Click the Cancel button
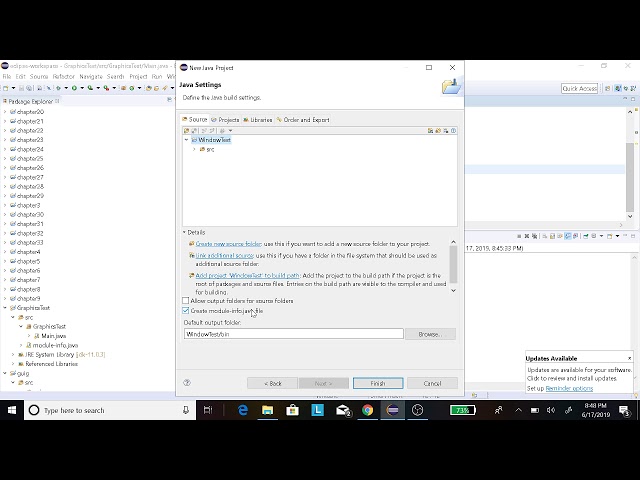The height and width of the screenshot is (480, 640). [x=432, y=383]
